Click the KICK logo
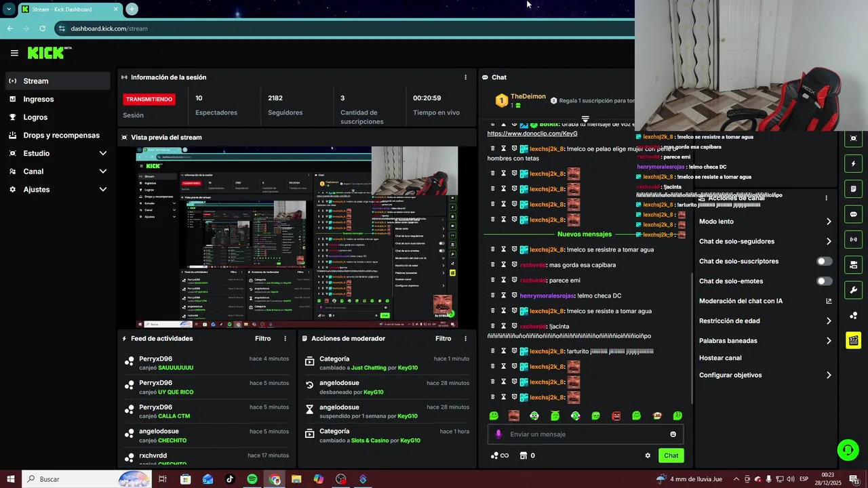This screenshot has height=488, width=868. pyautogui.click(x=50, y=53)
